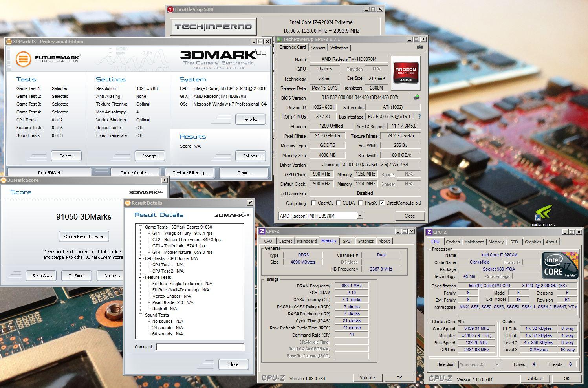The height and width of the screenshot is (388, 588).
Task: Select GT2 - Battle of Proxycon result row
Action: coord(187,240)
